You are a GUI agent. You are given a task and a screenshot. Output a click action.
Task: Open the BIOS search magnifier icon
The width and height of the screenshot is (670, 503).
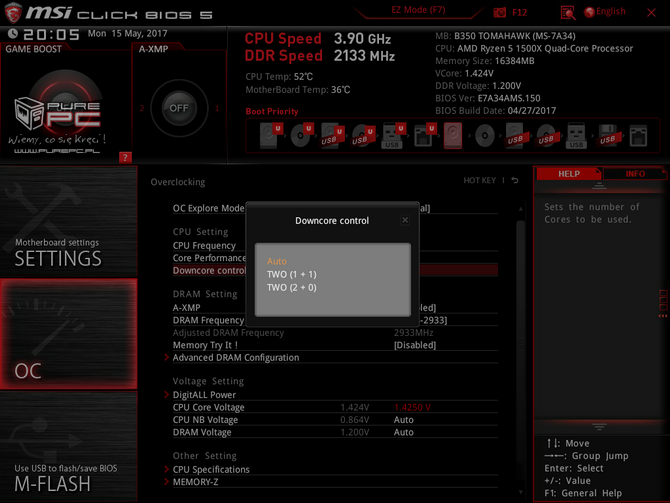click(x=567, y=12)
